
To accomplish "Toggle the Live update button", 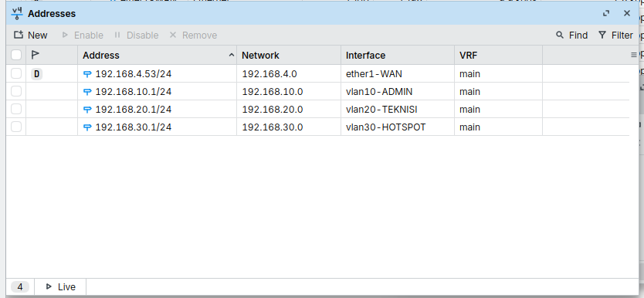I will (60, 287).
